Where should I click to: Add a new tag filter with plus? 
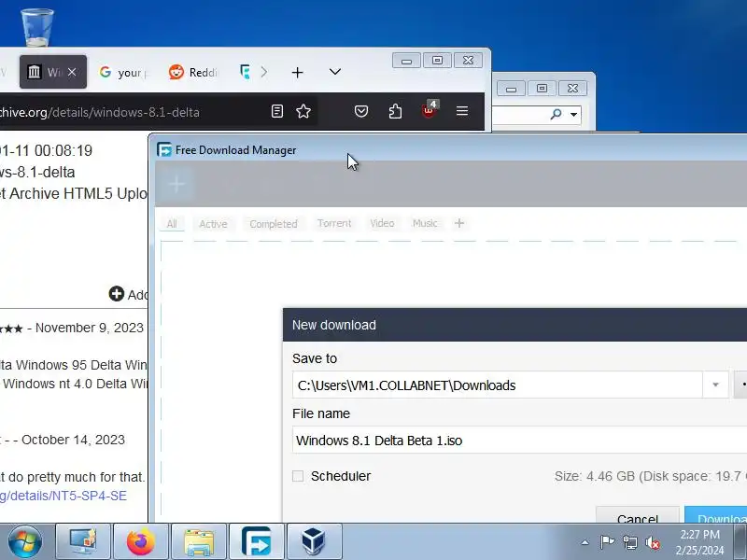[x=459, y=223]
